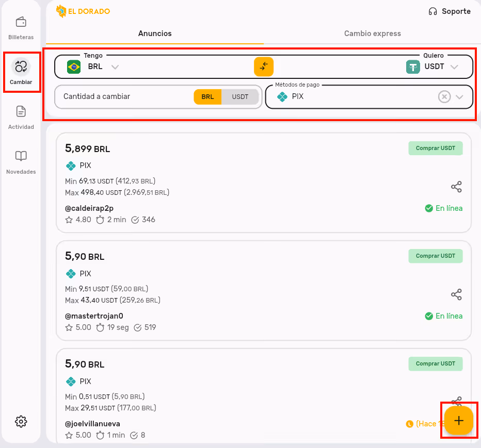481x448 pixels.
Task: Click the Soporte headset icon
Action: 432,12
